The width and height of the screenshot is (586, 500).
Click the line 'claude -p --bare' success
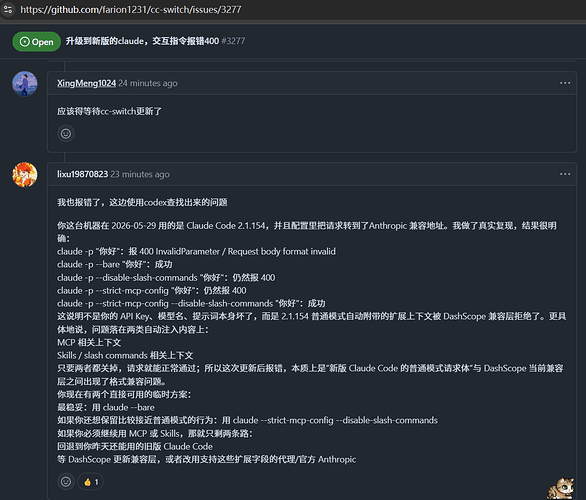pyautogui.click(x=115, y=265)
